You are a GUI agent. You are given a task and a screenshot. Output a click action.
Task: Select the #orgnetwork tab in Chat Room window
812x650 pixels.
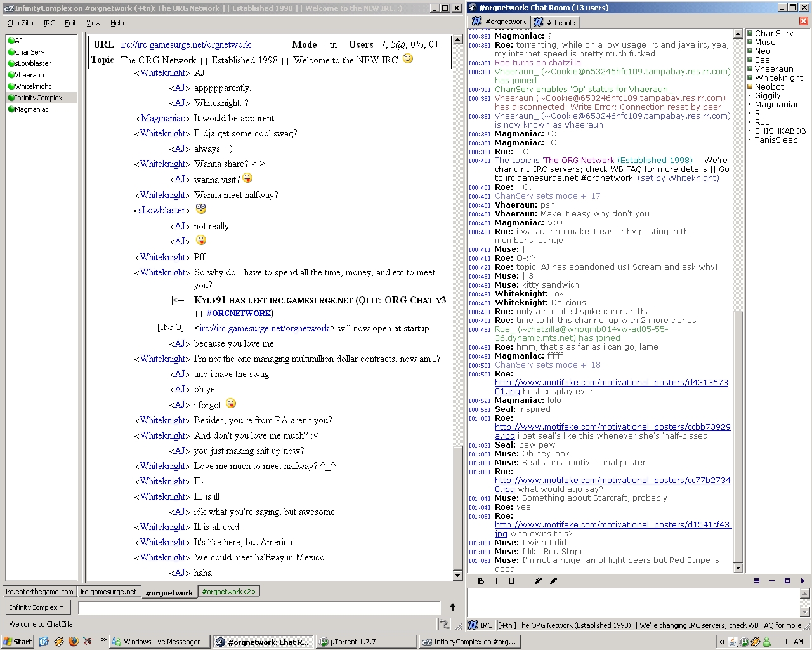pyautogui.click(x=499, y=22)
